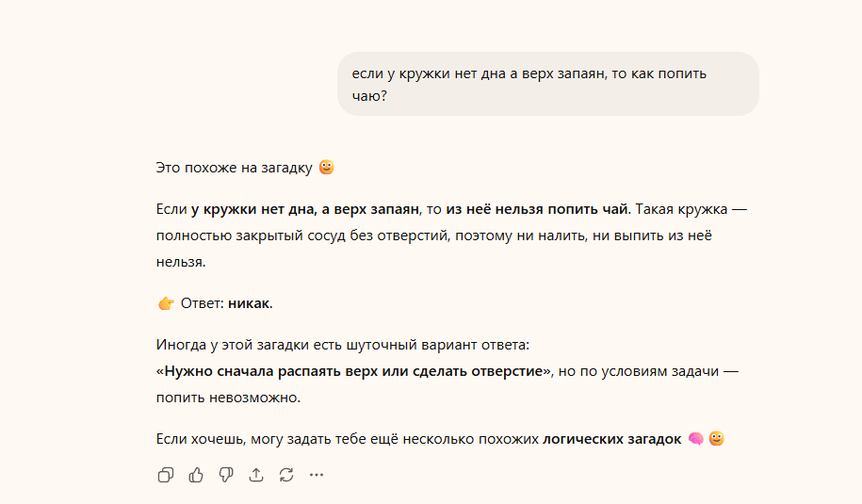Open the three-dots more options menu
The width and height of the screenshot is (862, 504).
click(x=317, y=475)
